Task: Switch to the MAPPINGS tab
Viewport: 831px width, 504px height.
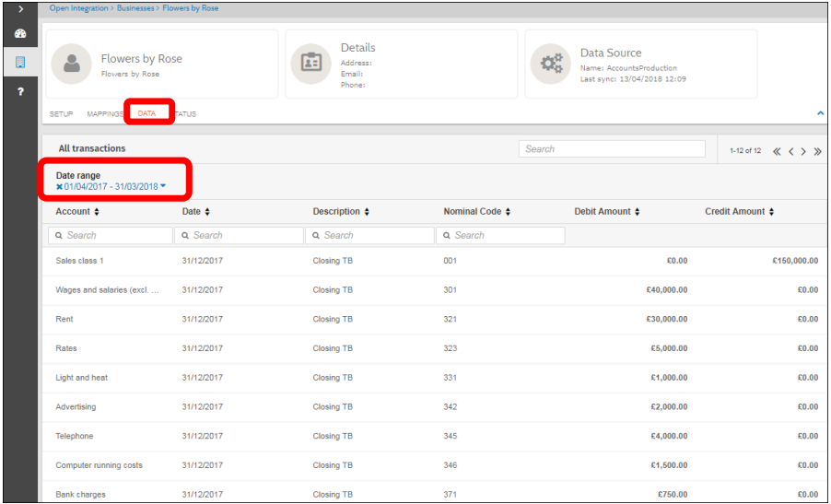Action: pos(105,114)
